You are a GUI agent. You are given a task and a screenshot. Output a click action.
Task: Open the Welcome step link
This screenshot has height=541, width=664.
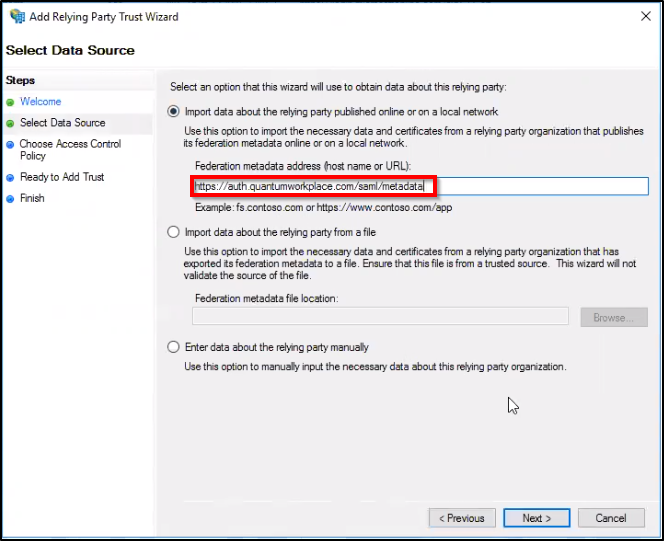point(41,102)
